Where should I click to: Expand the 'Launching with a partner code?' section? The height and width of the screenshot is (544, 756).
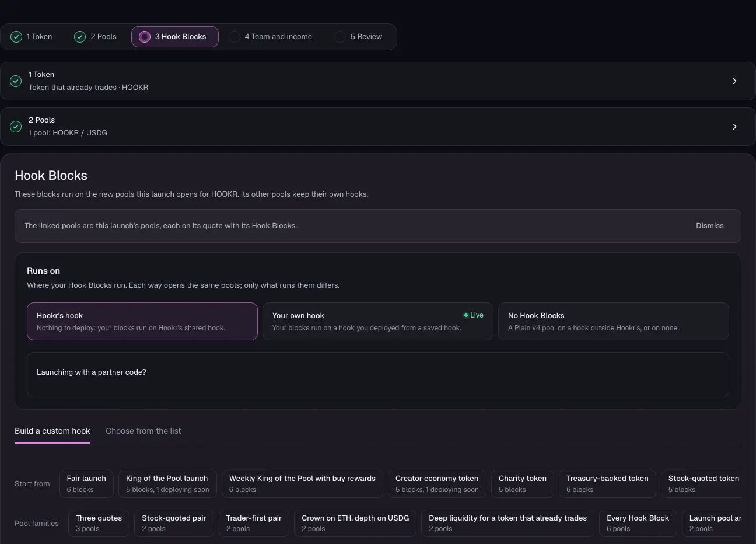(x=378, y=375)
